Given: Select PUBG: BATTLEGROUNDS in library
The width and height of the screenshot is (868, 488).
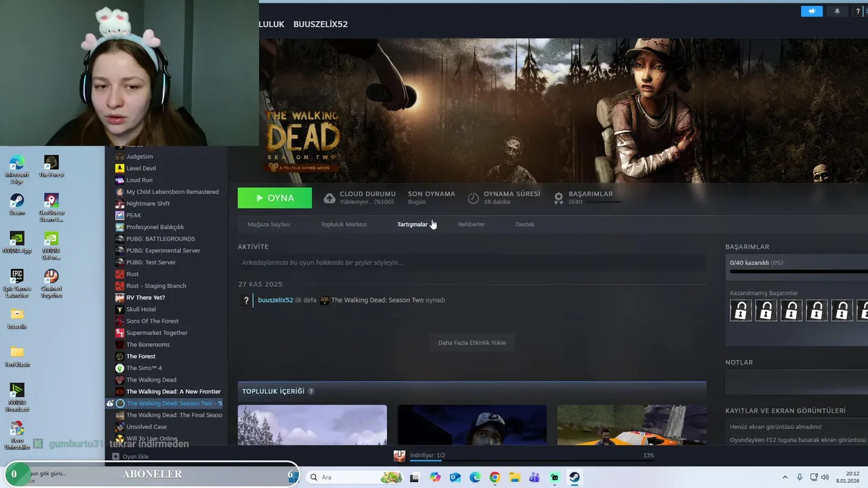Looking at the screenshot, I should pyautogui.click(x=160, y=239).
